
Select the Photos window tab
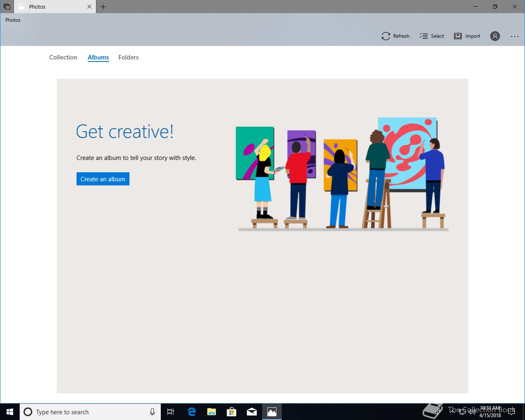[55, 7]
